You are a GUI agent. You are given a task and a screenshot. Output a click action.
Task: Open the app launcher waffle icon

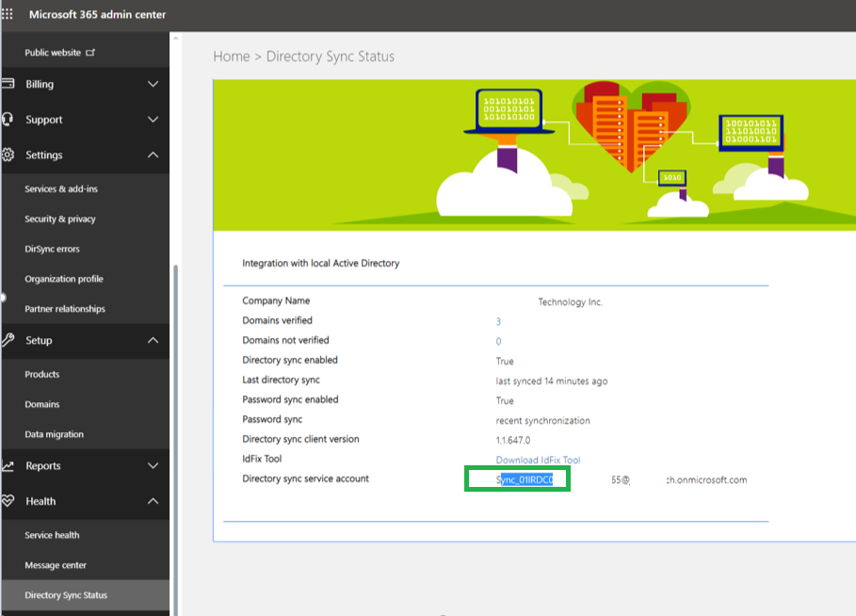pyautogui.click(x=8, y=14)
